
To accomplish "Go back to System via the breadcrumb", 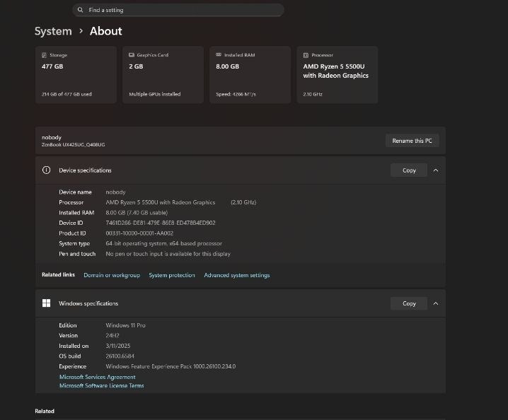I will coord(53,31).
